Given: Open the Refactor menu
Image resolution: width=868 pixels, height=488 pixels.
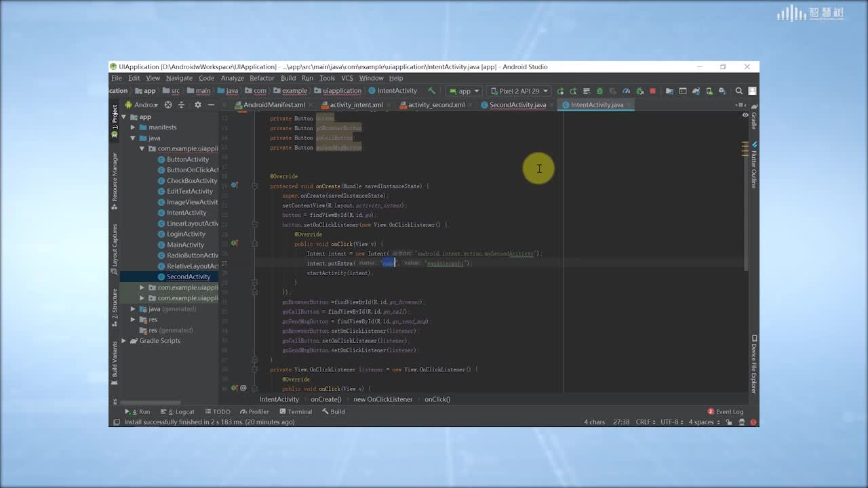Looking at the screenshot, I should (262, 78).
